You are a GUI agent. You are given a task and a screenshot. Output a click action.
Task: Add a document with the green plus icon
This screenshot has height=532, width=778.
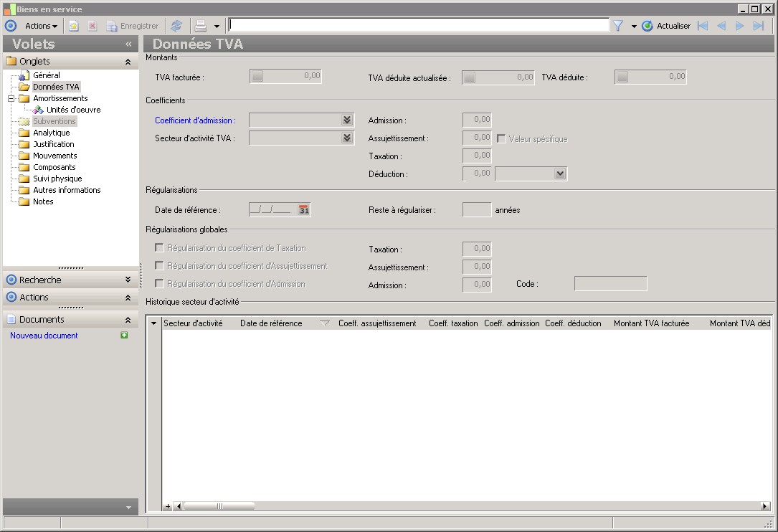[124, 336]
